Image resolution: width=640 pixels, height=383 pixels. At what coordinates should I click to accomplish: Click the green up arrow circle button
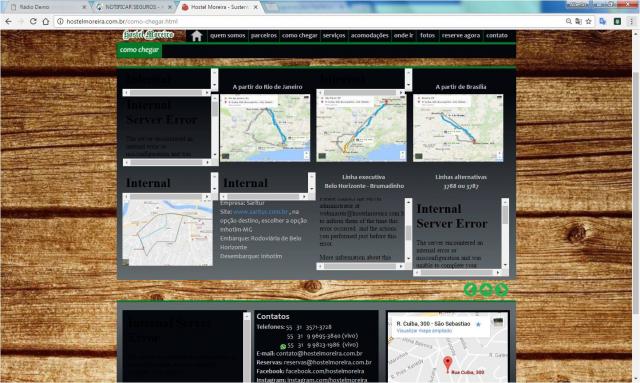click(x=486, y=289)
